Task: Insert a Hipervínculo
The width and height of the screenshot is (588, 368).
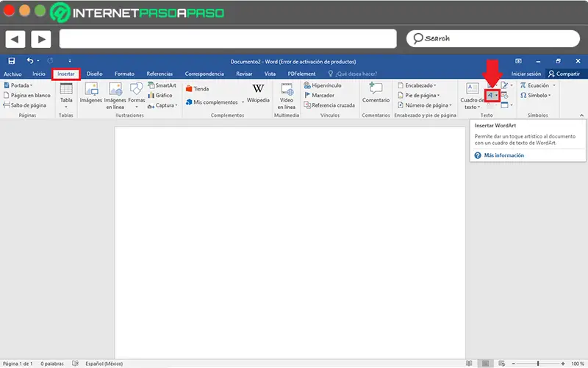Action: (323, 85)
